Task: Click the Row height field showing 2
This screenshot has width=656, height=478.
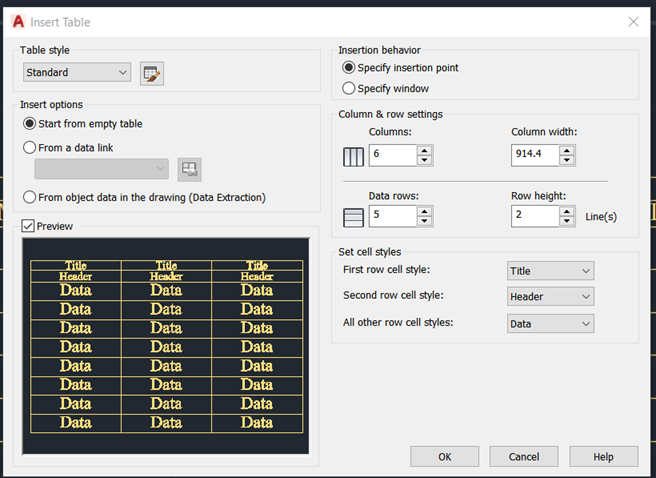Action: pos(535,216)
